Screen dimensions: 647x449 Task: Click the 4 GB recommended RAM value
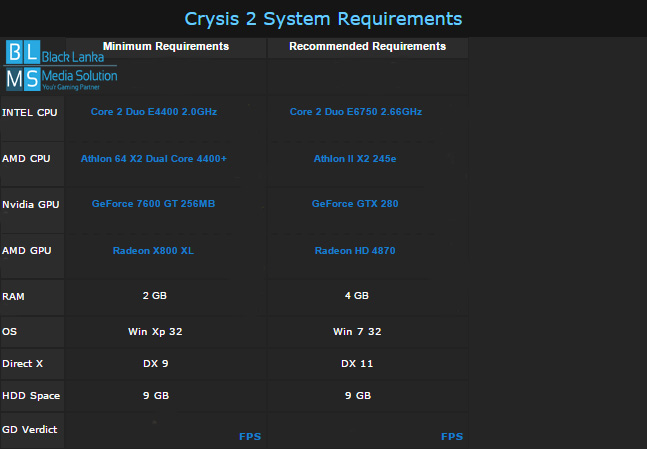coord(357,296)
